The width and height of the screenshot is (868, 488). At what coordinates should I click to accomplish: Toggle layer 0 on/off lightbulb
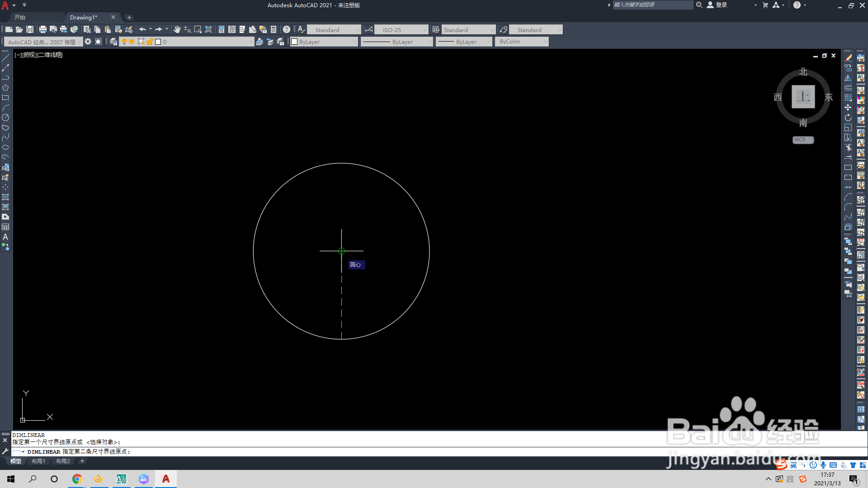coord(124,42)
